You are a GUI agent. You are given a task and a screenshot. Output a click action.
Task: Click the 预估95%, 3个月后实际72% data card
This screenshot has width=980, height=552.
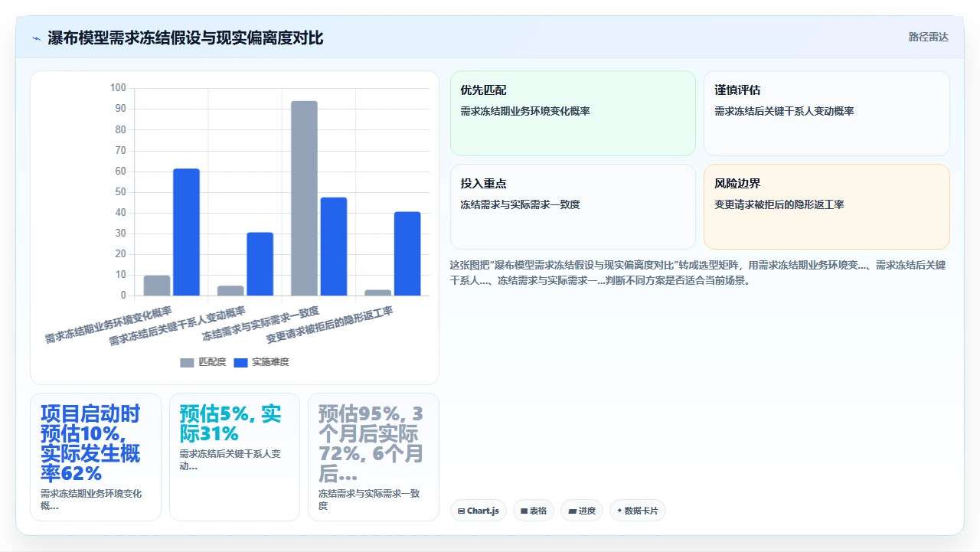(x=374, y=457)
